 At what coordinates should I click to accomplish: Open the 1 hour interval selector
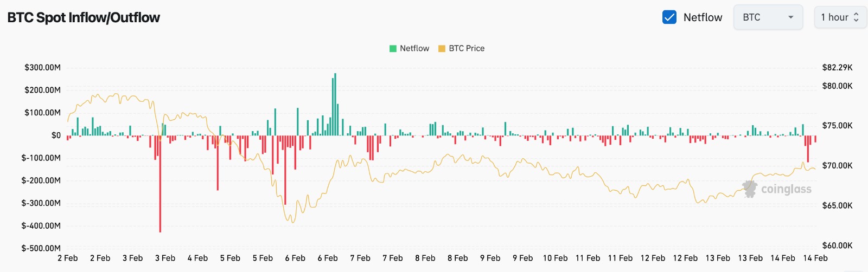pyautogui.click(x=839, y=17)
